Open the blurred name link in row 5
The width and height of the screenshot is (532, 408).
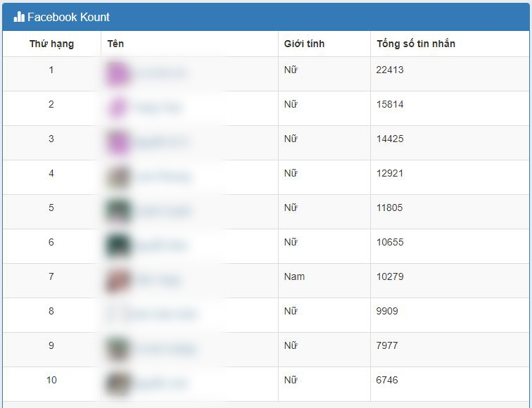[162, 211]
